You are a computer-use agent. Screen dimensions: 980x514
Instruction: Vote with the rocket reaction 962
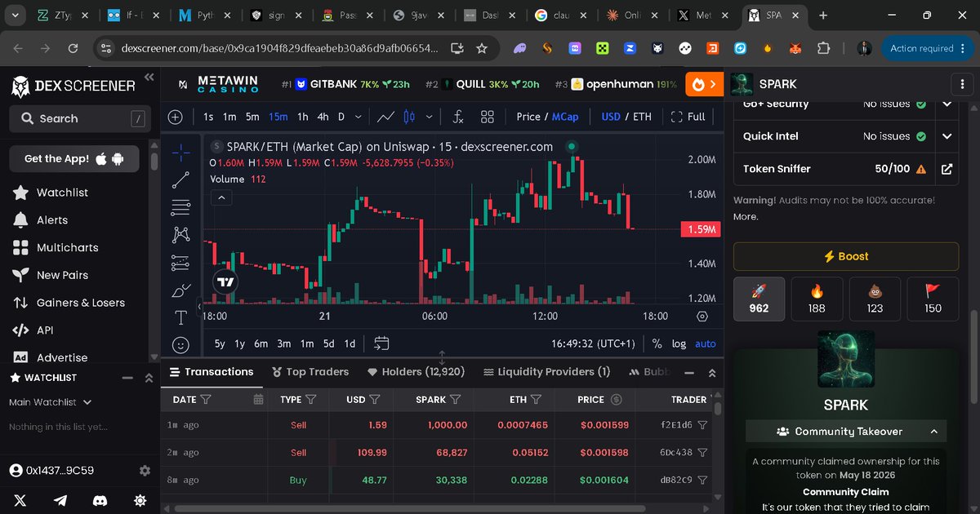[759, 299]
